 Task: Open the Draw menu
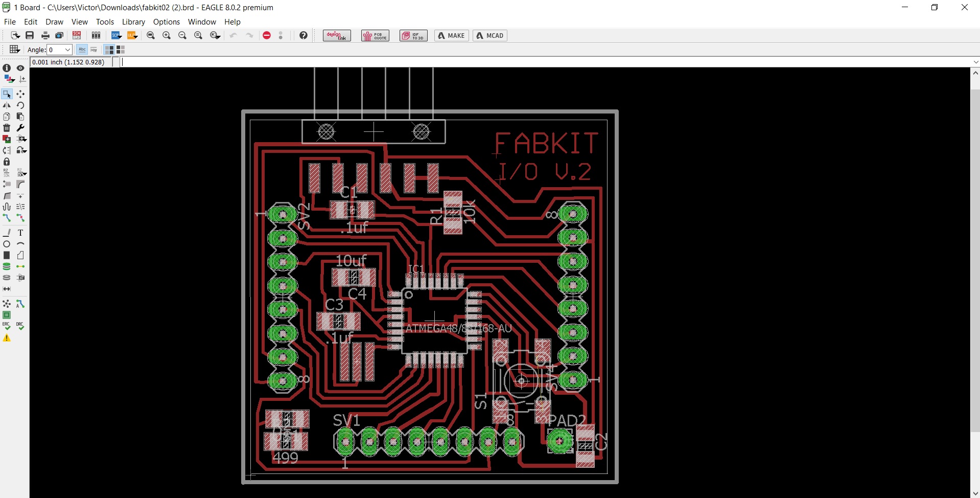click(x=54, y=22)
